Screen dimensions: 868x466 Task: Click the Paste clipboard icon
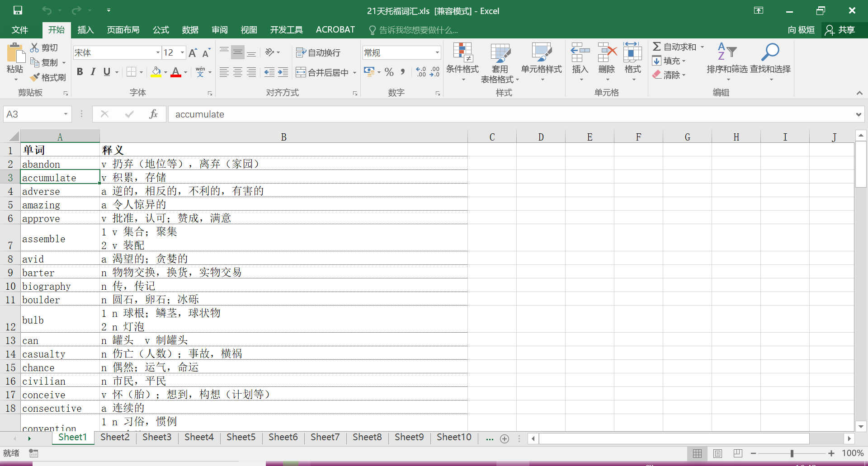[x=15, y=53]
